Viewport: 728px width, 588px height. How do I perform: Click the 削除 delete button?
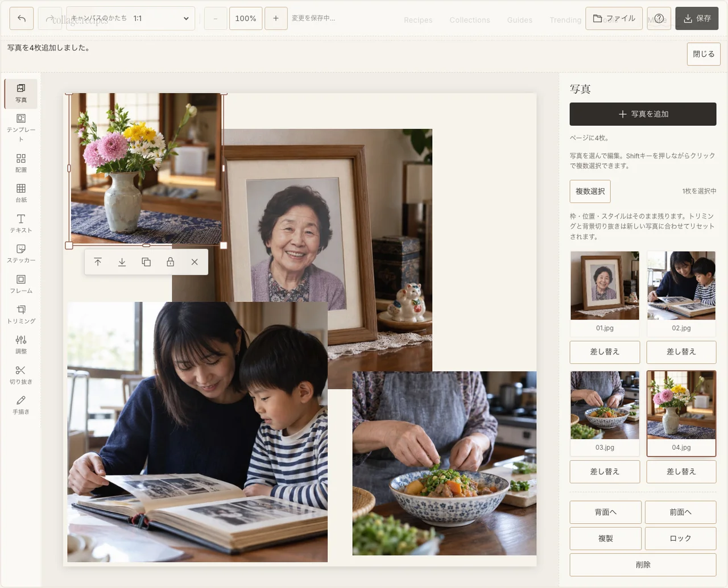643,565
